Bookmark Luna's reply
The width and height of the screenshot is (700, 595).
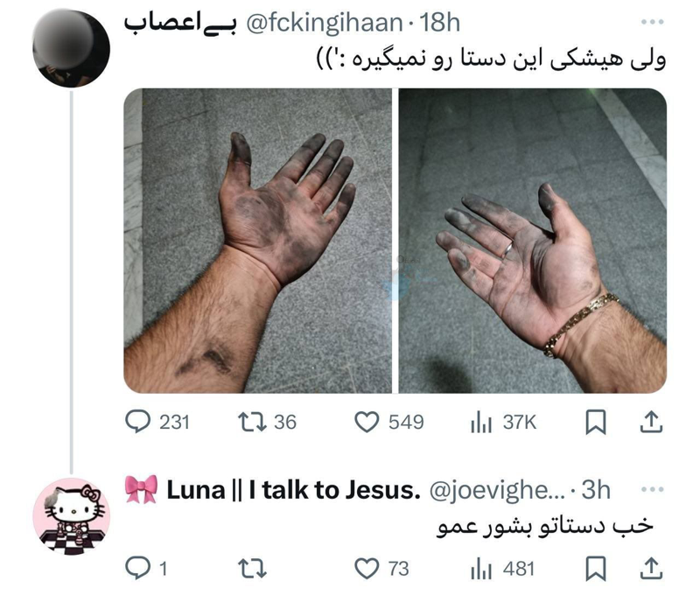[596, 569]
